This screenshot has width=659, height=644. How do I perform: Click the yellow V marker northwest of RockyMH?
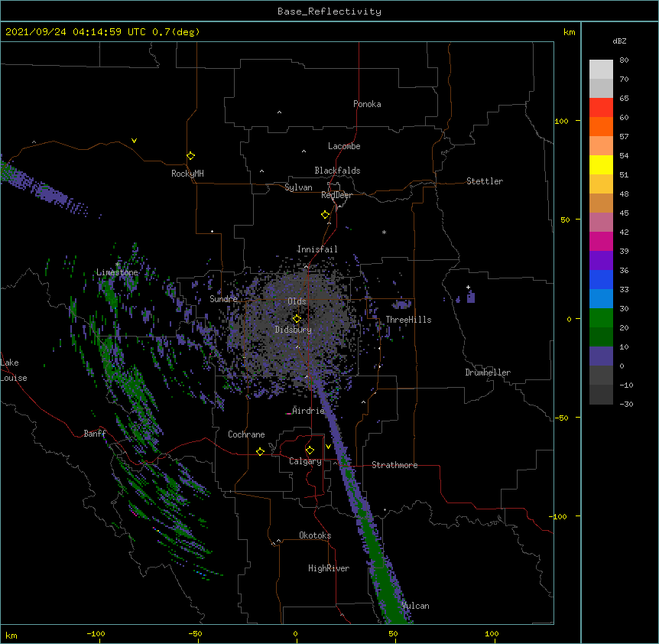tap(134, 141)
